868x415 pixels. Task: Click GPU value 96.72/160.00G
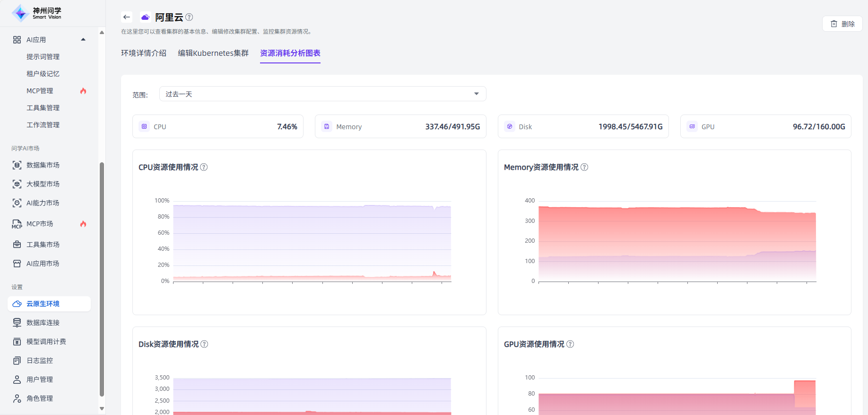[819, 127]
